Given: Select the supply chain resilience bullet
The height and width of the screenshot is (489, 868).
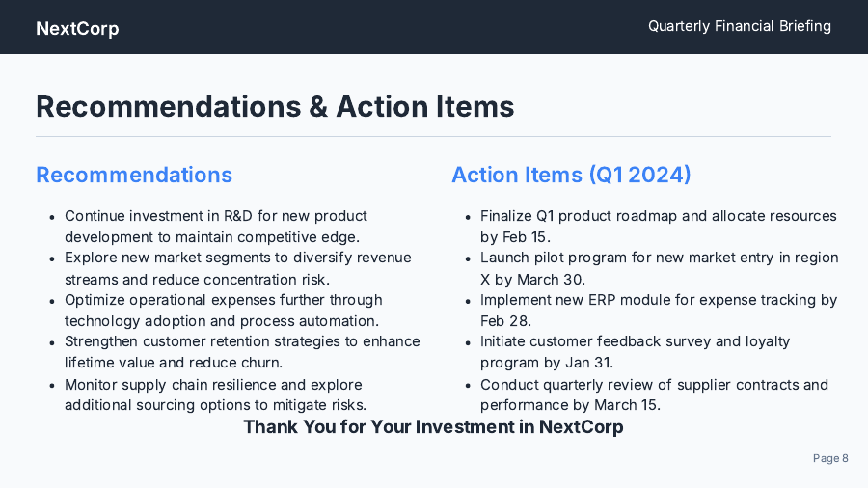Looking at the screenshot, I should tap(215, 394).
